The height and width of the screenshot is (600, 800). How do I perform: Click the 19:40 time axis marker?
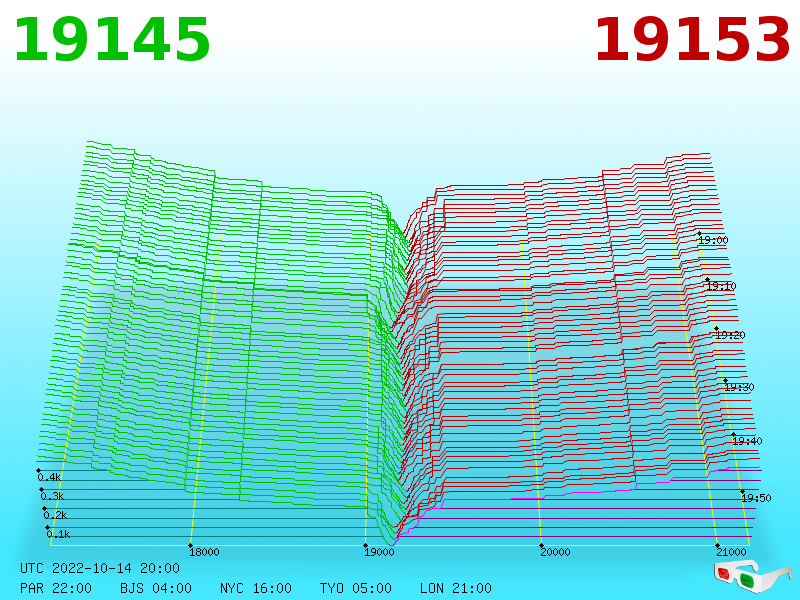click(x=747, y=441)
